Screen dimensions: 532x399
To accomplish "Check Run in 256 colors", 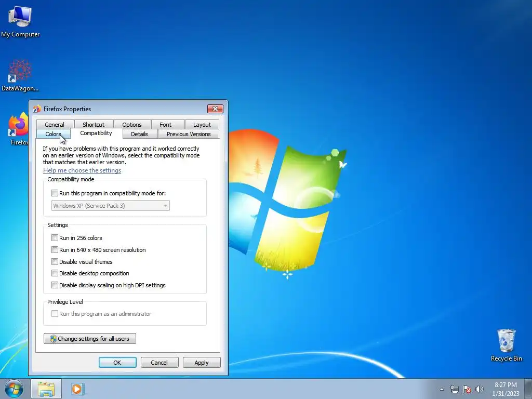I will (x=55, y=237).
